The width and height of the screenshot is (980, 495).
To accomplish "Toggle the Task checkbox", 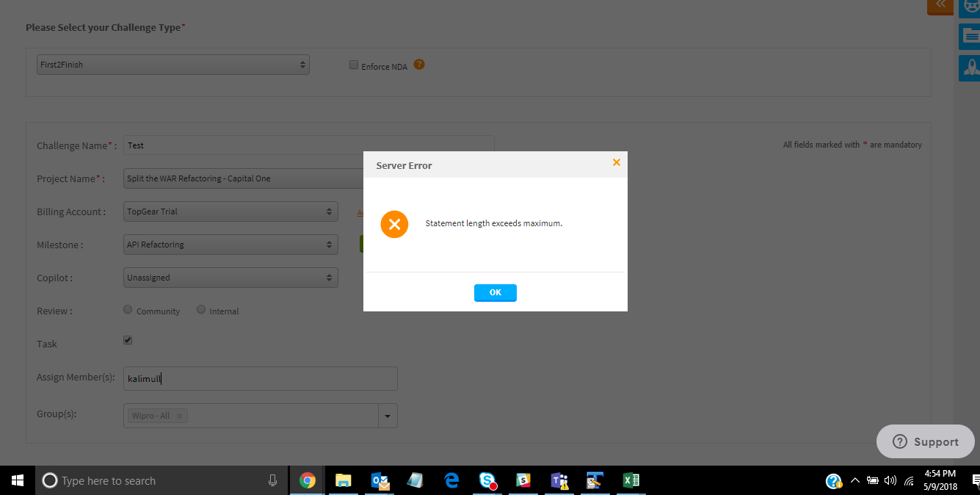I will tap(128, 340).
